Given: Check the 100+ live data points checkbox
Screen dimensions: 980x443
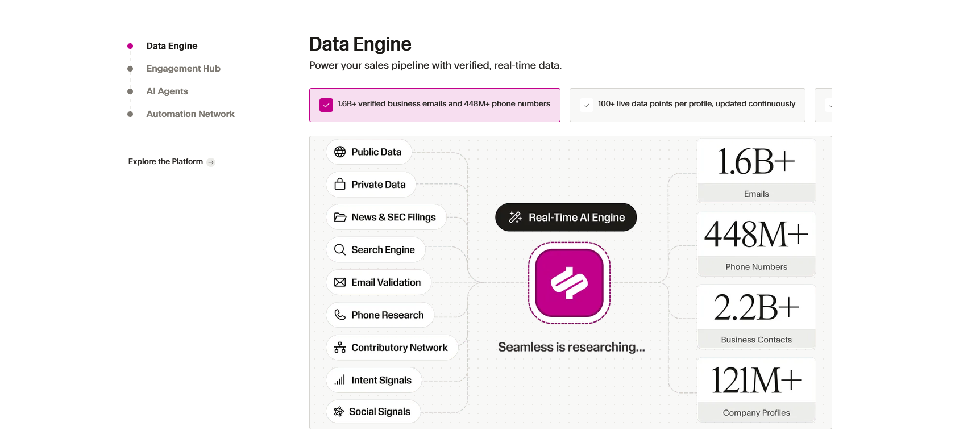Looking at the screenshot, I should click(587, 105).
